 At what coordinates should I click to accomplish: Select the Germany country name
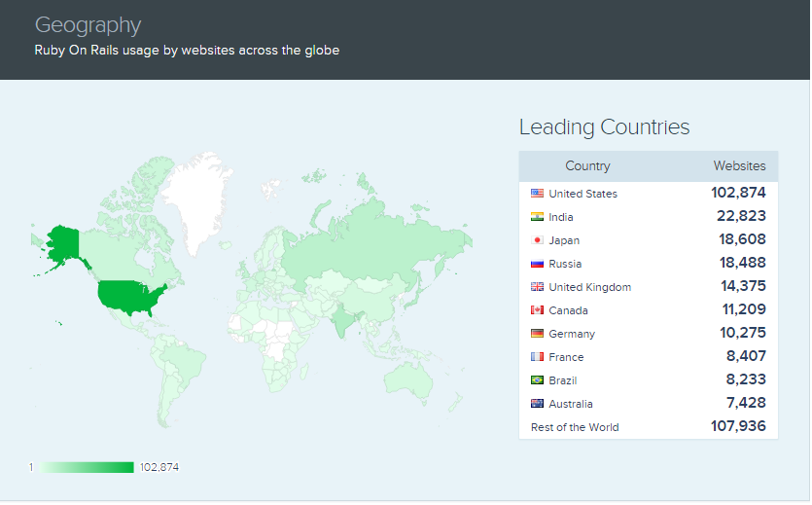pyautogui.click(x=572, y=334)
